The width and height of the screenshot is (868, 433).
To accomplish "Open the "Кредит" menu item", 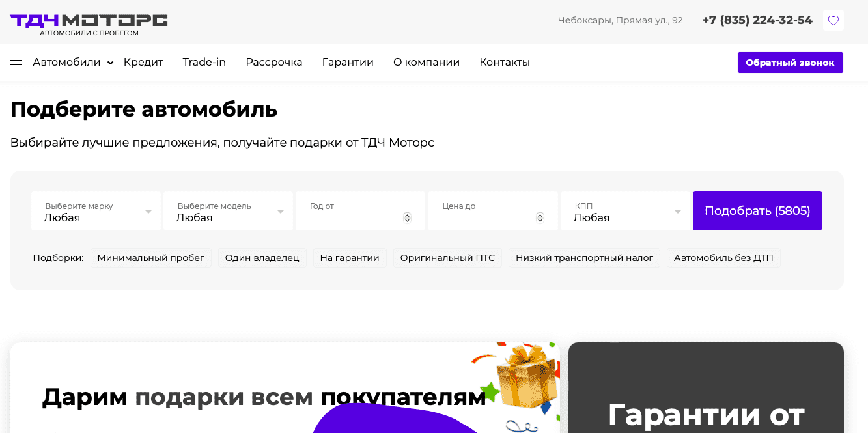I will (143, 62).
